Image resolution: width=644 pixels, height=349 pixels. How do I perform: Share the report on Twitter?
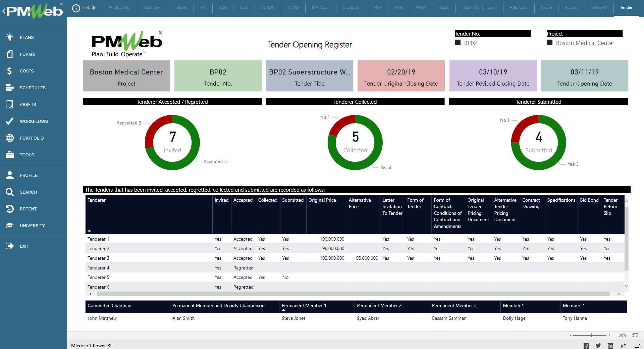[598, 346]
